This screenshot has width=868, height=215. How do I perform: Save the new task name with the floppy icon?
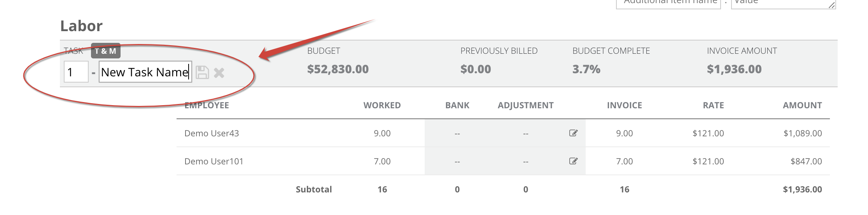tap(202, 72)
